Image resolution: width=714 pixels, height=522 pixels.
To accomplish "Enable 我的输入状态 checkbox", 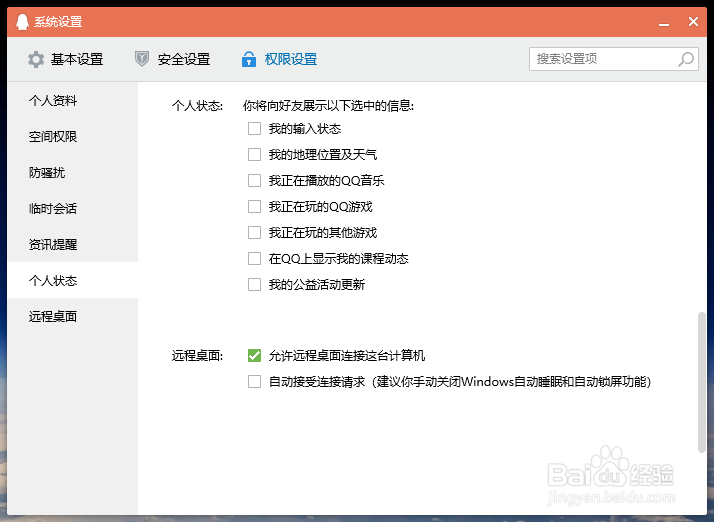I will [255, 128].
